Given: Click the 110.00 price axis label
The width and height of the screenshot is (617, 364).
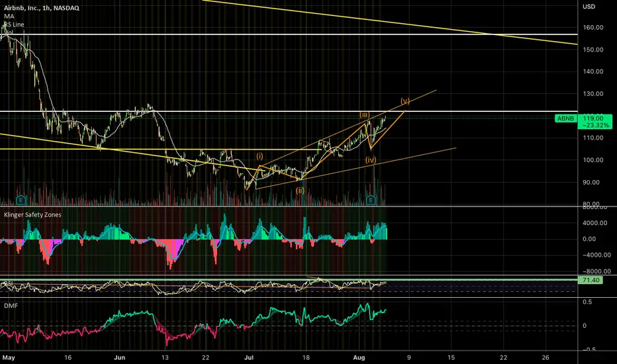Looking at the screenshot, I should tap(593, 138).
